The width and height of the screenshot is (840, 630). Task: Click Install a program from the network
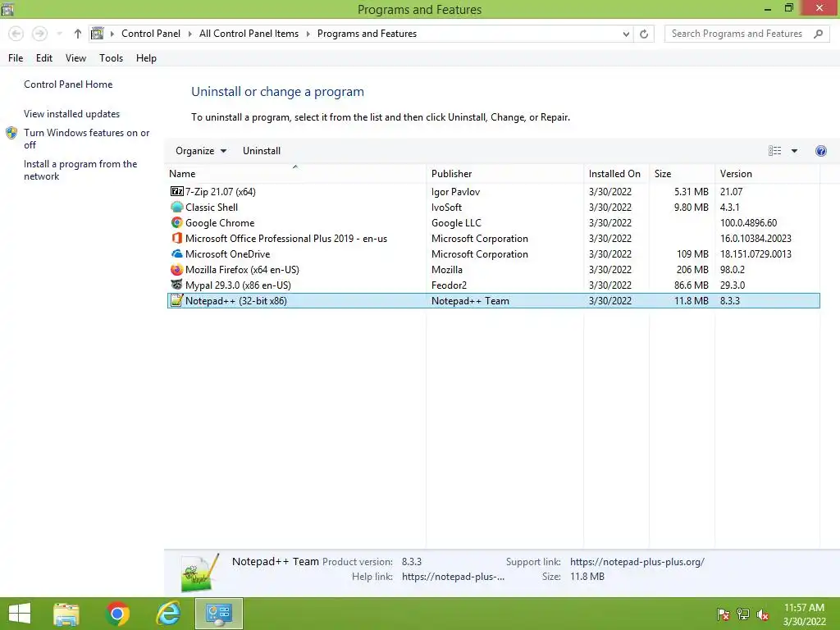80,170
